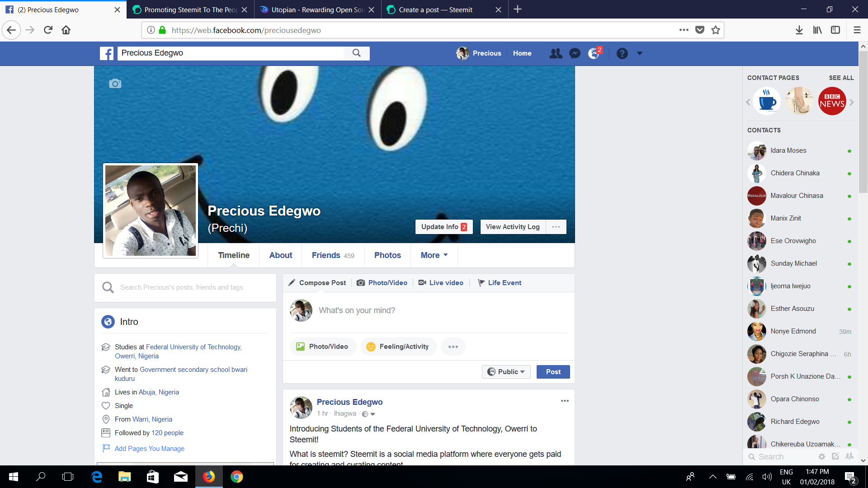Click the Post button
The image size is (868, 488).
pyautogui.click(x=553, y=371)
